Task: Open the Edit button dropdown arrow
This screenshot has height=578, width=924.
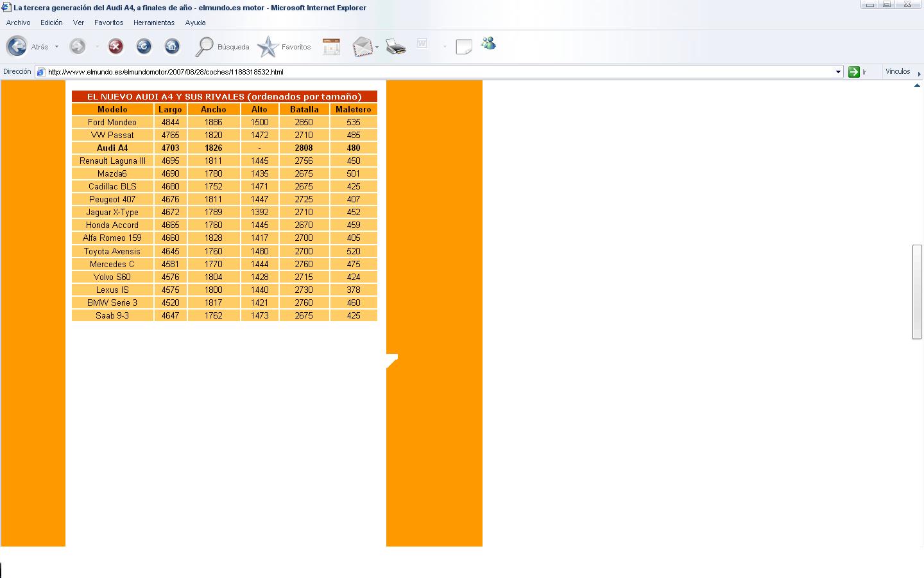Action: click(x=444, y=46)
